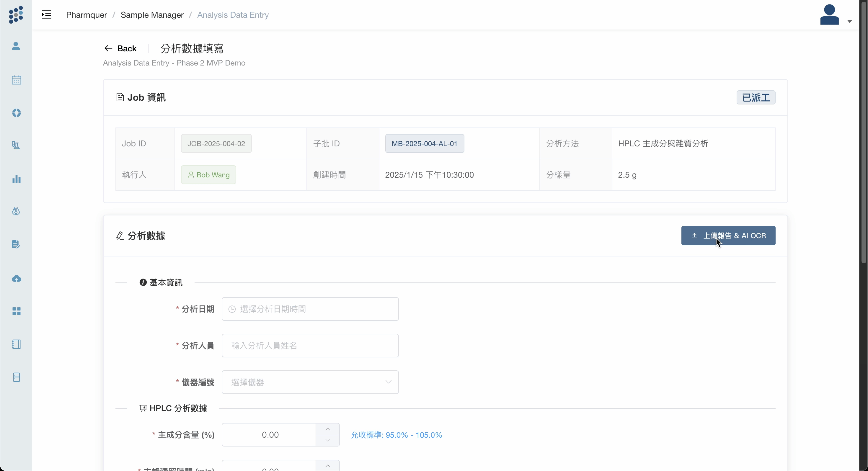Open the cloud upload sidebar icon
This screenshot has width=868, height=471.
[x=16, y=279]
